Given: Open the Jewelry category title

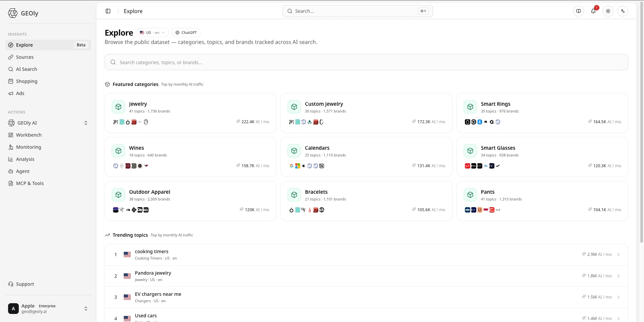Looking at the screenshot, I should click(138, 104).
